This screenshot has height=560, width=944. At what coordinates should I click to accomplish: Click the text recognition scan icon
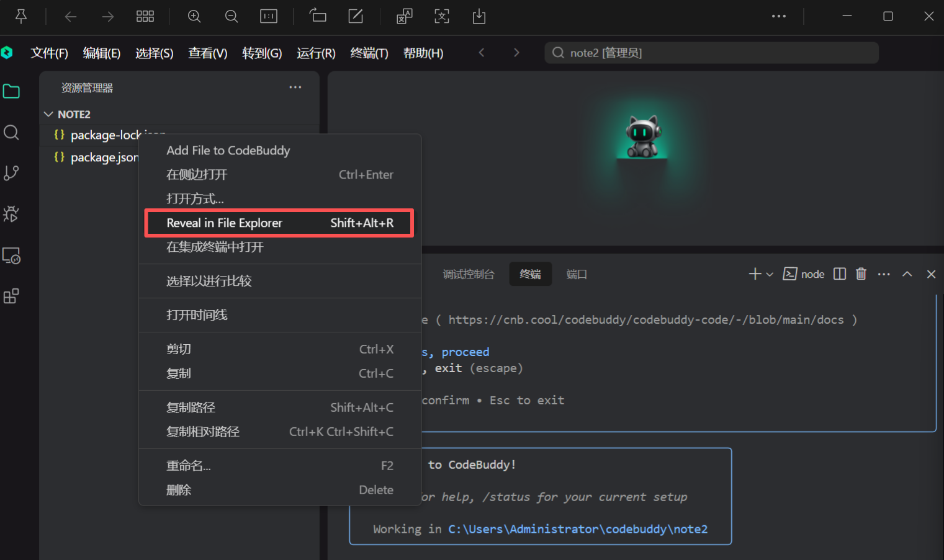coord(442,17)
